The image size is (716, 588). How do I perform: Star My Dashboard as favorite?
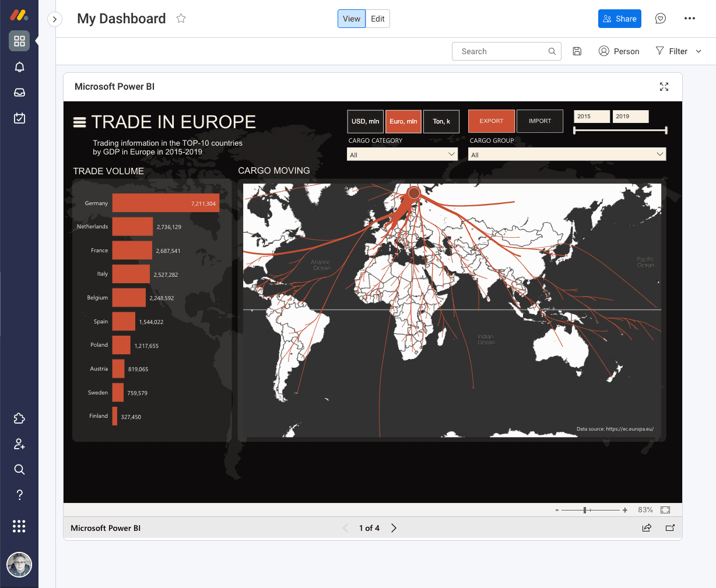click(x=181, y=19)
